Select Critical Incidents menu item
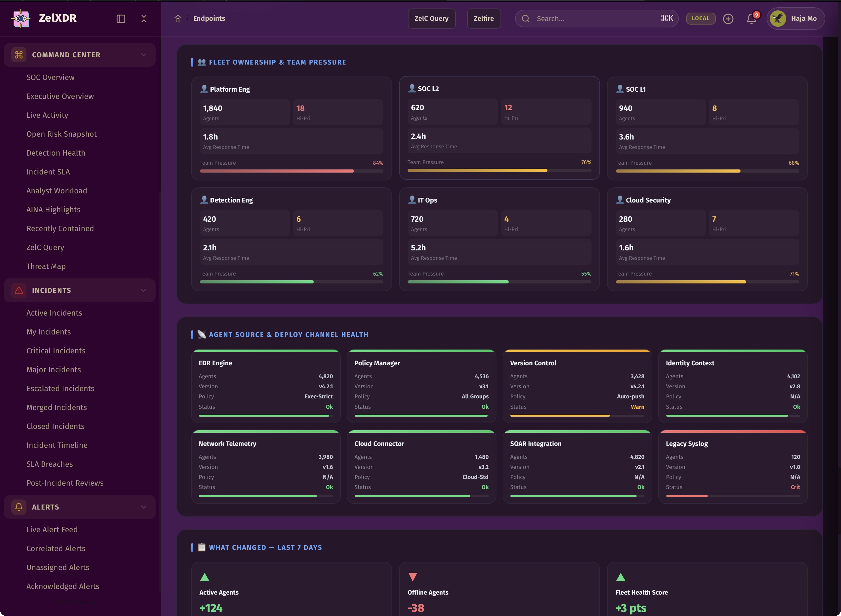Viewport: 841px width, 616px height. click(56, 351)
